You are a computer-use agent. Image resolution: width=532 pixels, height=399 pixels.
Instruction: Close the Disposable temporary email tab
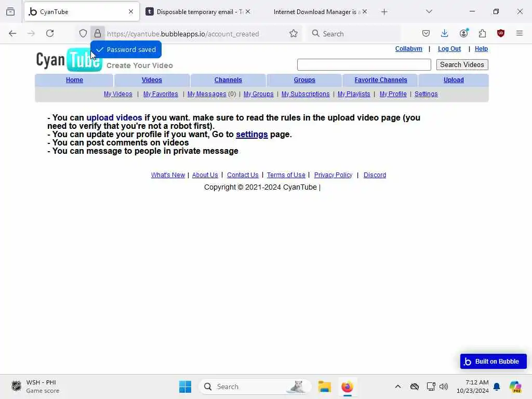(248, 11)
